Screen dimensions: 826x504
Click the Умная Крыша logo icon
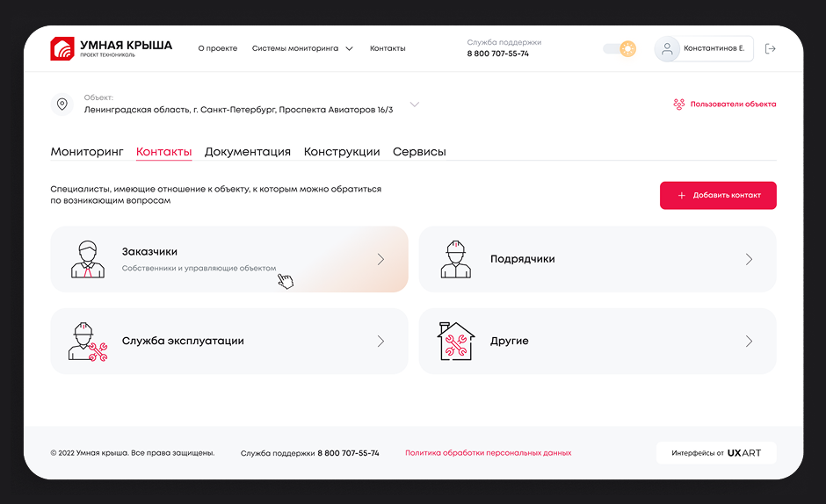62,48
